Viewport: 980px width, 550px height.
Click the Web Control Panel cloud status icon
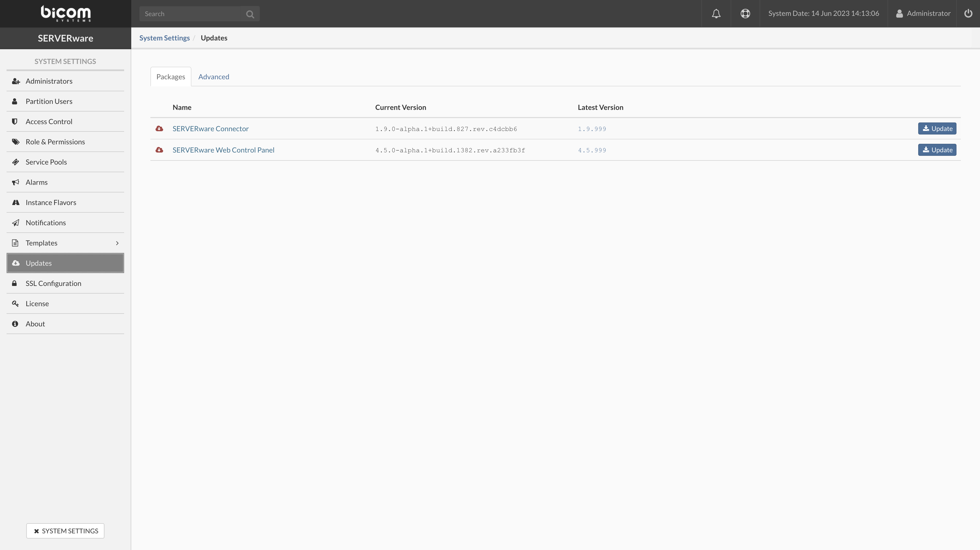[159, 150]
